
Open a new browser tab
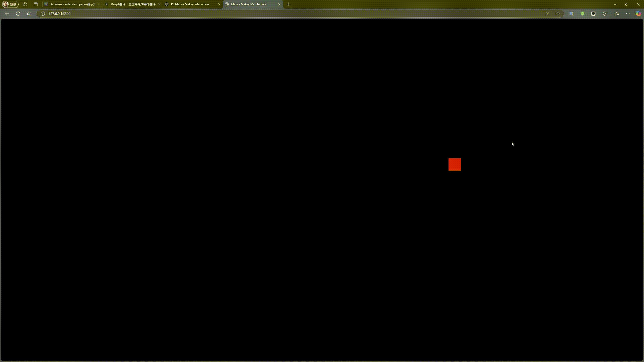tap(288, 4)
